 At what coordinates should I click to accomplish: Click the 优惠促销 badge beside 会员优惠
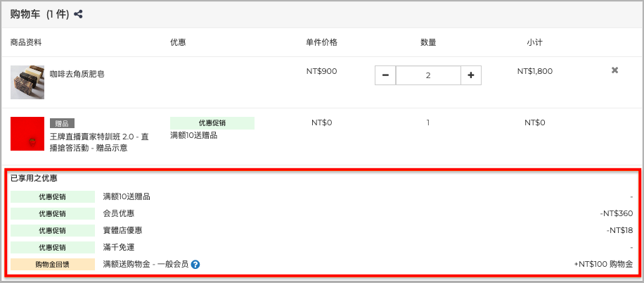coord(53,213)
